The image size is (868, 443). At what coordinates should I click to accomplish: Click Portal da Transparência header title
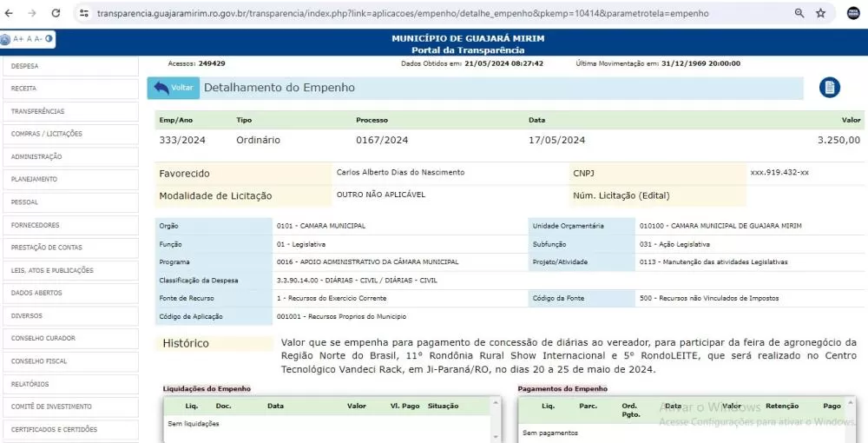coord(468,50)
